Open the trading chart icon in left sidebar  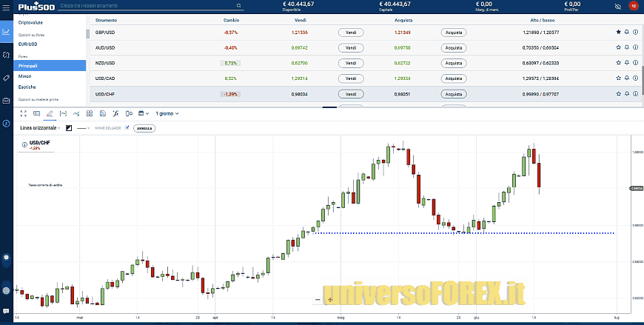coord(6,32)
